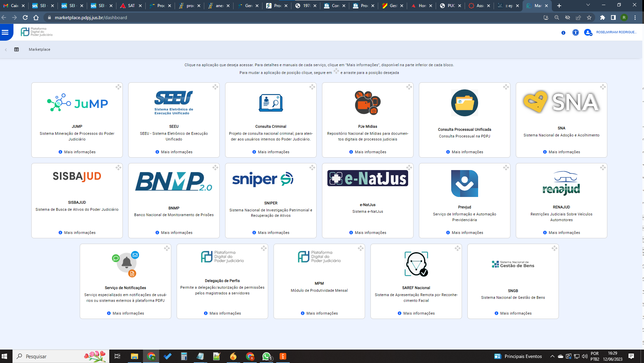The height and width of the screenshot is (363, 644).
Task: Open the BNMP 2.0 logo tile
Action: click(174, 182)
